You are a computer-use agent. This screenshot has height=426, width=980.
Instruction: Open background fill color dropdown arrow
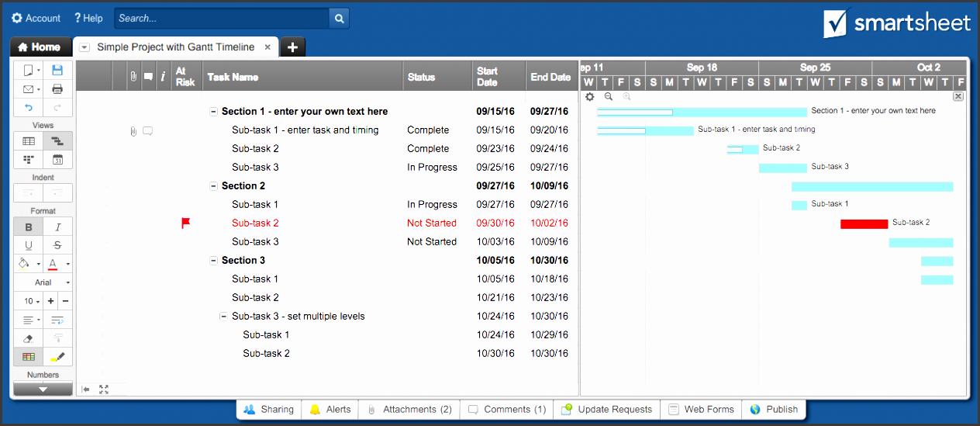coord(38,264)
